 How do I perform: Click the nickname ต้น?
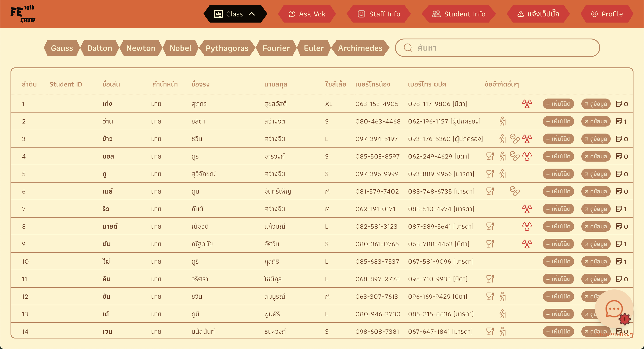pyautogui.click(x=106, y=243)
